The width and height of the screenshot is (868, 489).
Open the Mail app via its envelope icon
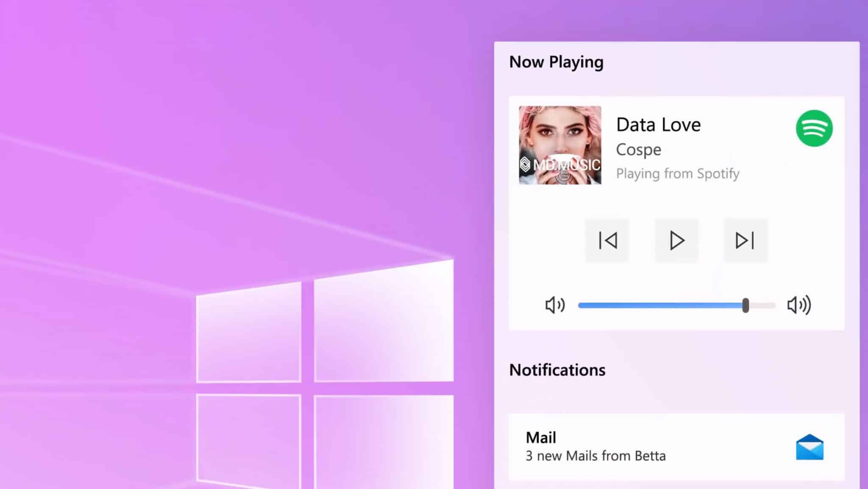coord(810,446)
